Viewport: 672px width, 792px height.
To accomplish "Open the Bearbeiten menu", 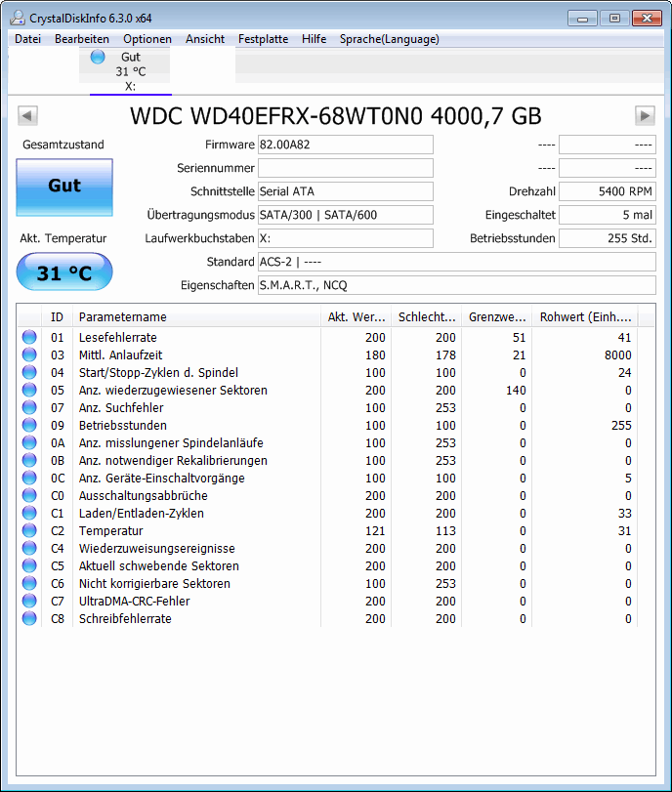I will 82,39.
